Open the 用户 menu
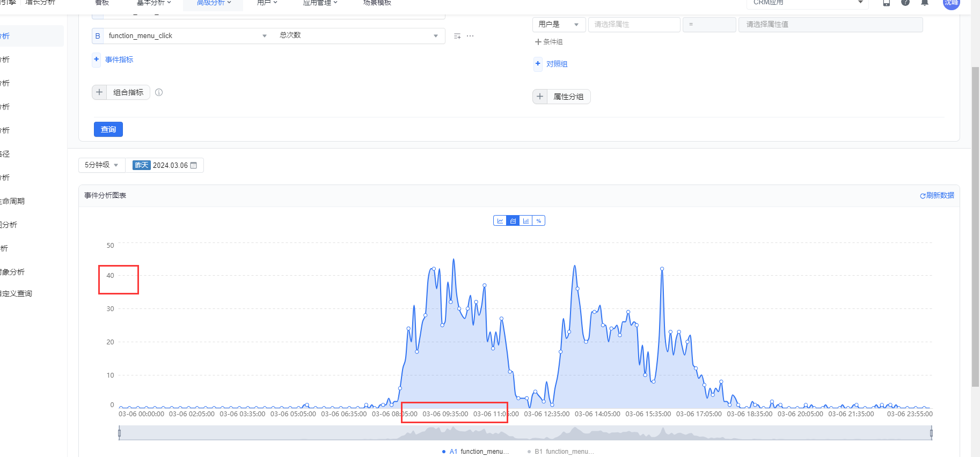Screen dimensions: 980x457 267,3
